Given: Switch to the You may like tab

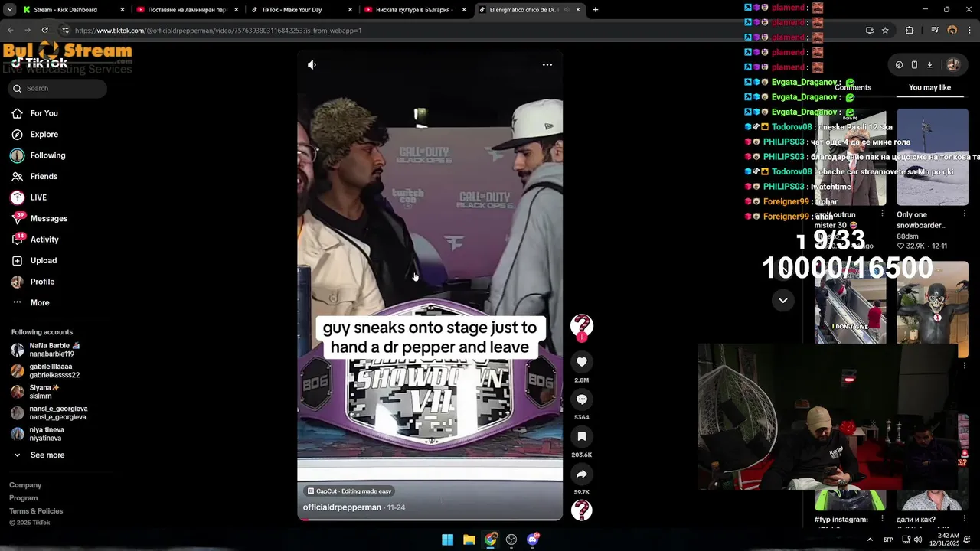Looking at the screenshot, I should pyautogui.click(x=929, y=88).
